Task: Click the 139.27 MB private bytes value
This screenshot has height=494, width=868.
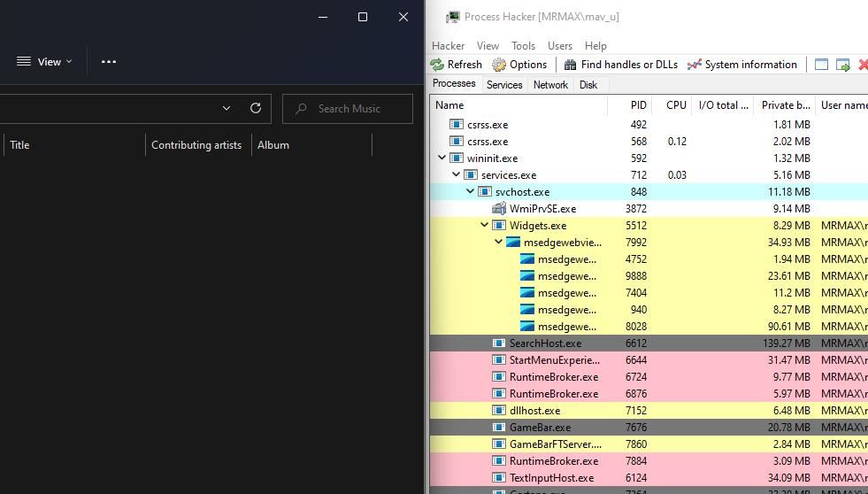Action: point(786,343)
